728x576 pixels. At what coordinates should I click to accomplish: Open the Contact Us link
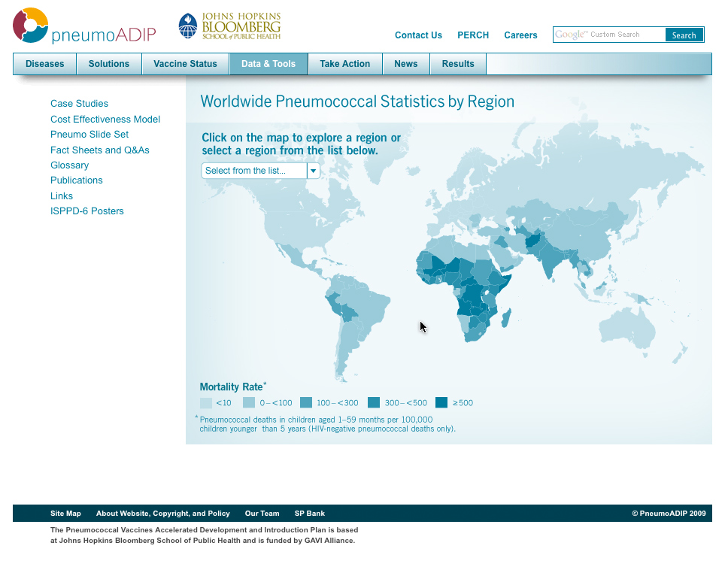pos(418,35)
